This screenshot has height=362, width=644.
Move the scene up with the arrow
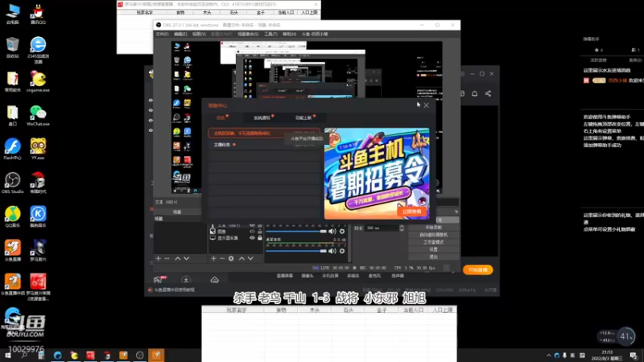tap(177, 258)
